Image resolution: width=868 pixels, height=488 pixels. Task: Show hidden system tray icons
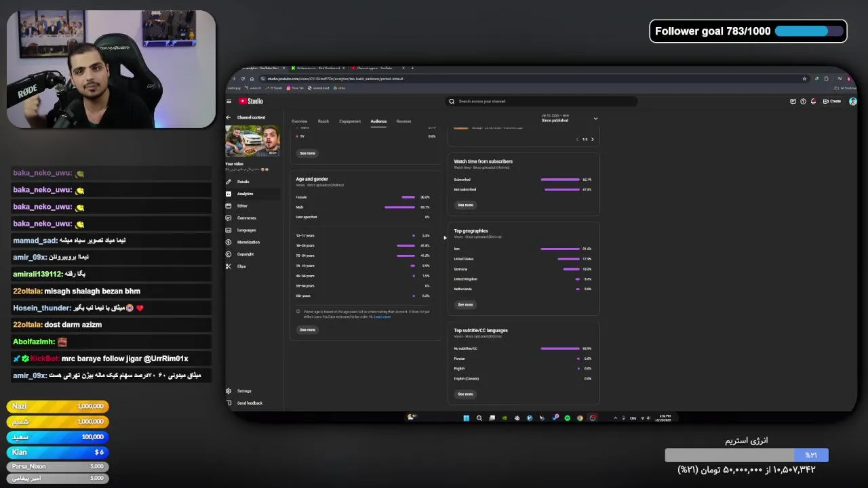click(x=615, y=418)
